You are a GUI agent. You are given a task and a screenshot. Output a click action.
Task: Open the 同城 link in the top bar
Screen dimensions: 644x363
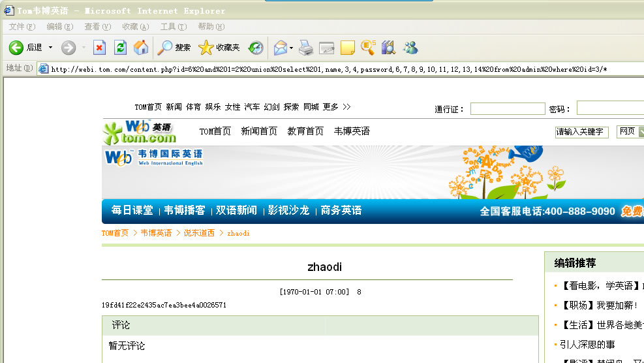pos(311,107)
